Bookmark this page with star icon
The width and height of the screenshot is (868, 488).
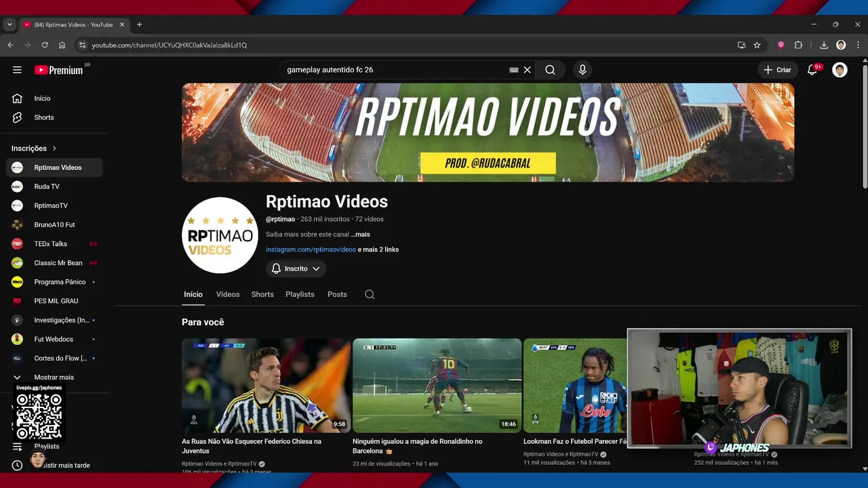tap(757, 45)
